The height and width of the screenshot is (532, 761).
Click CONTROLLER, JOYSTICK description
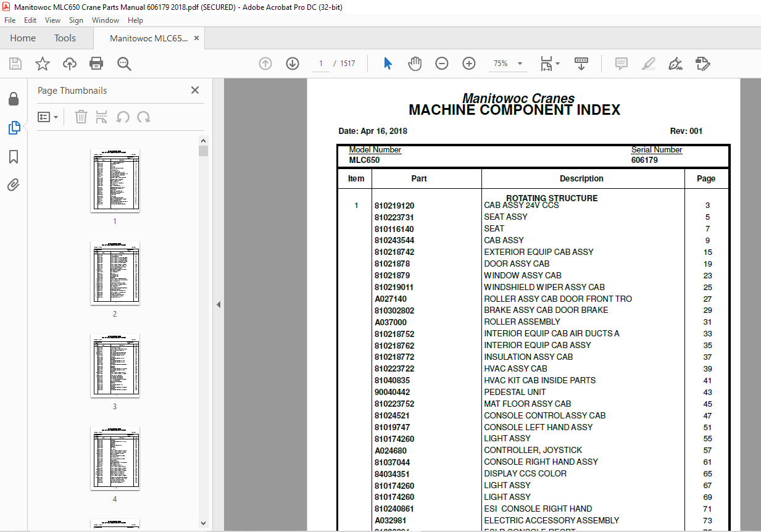coord(533,450)
